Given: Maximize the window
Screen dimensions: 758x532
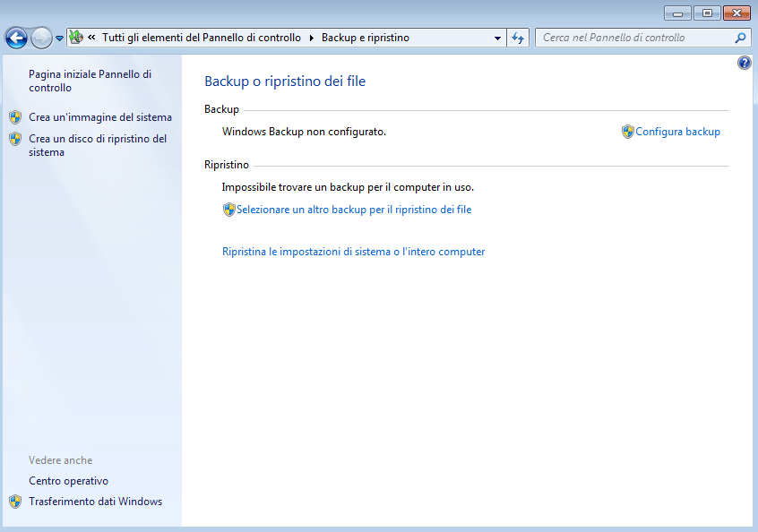Looking at the screenshot, I should tap(707, 13).
